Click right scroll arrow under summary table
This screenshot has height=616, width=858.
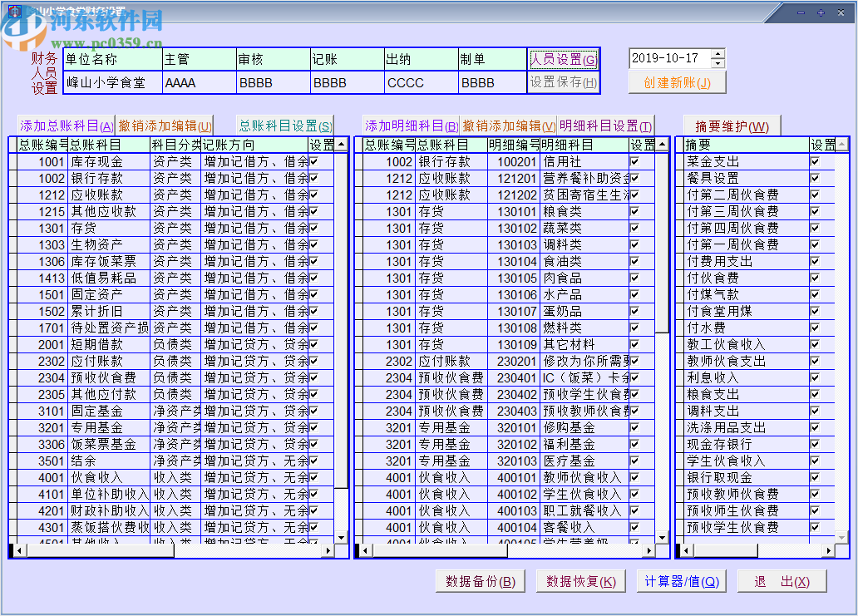point(828,550)
